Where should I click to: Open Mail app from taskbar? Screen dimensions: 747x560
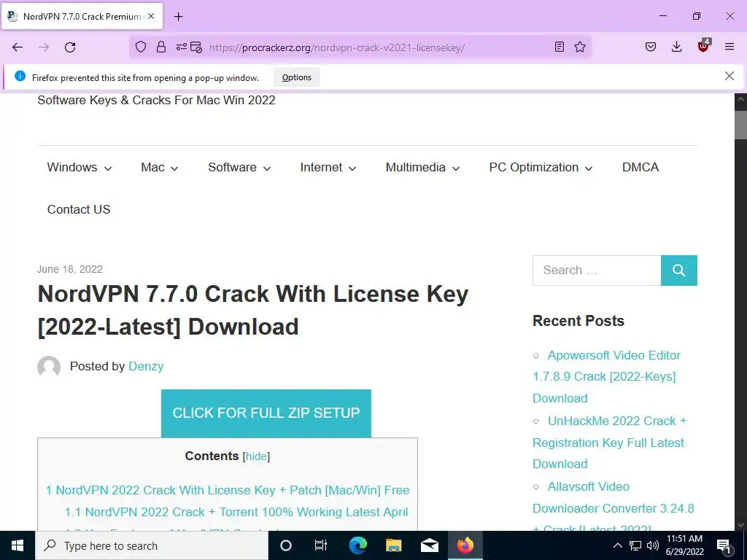click(x=429, y=545)
